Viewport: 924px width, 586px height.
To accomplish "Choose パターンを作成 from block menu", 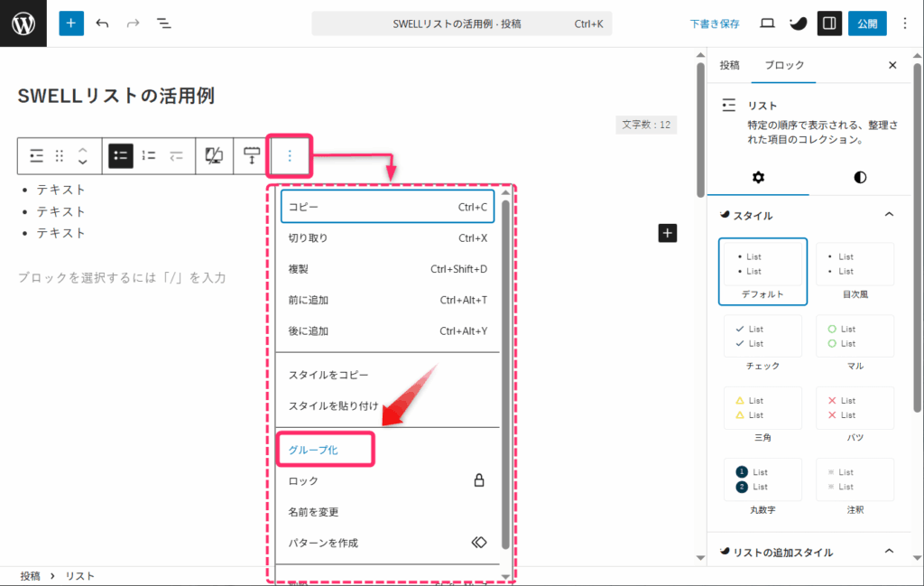I will (x=387, y=543).
